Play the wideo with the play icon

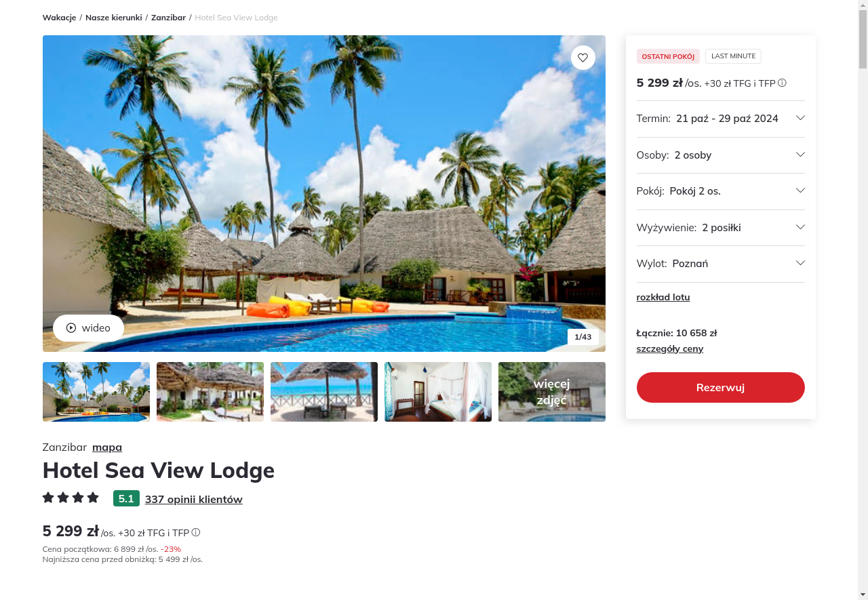(88, 328)
